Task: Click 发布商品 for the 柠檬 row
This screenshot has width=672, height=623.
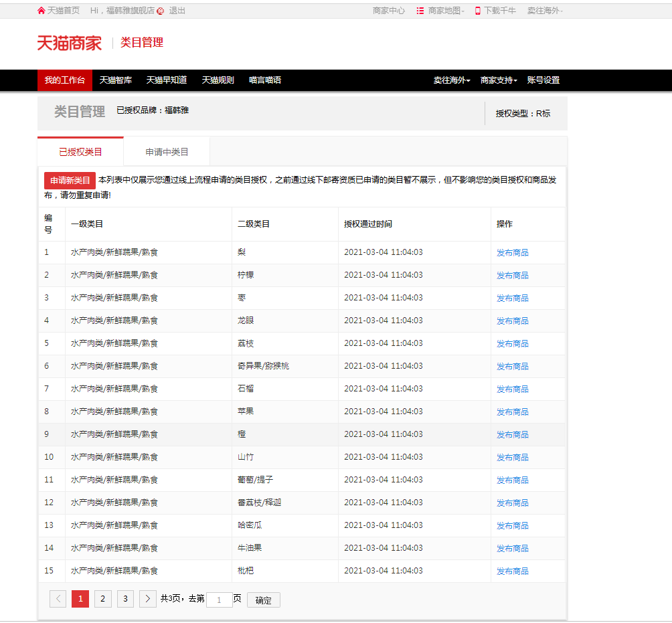Action: (512, 276)
